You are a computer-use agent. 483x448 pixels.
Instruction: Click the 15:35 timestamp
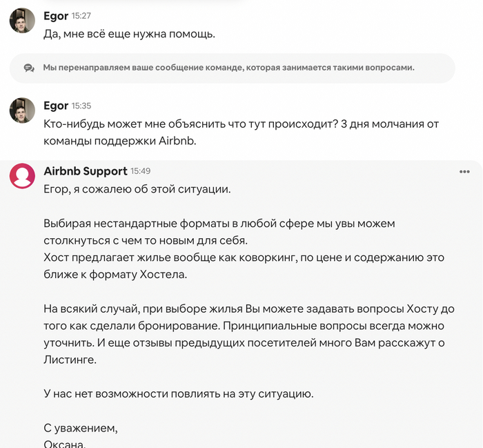tap(81, 106)
